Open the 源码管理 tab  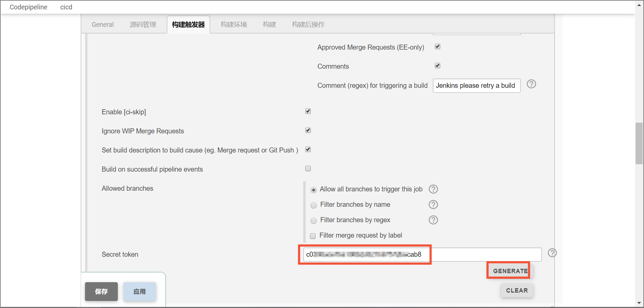pos(143,24)
